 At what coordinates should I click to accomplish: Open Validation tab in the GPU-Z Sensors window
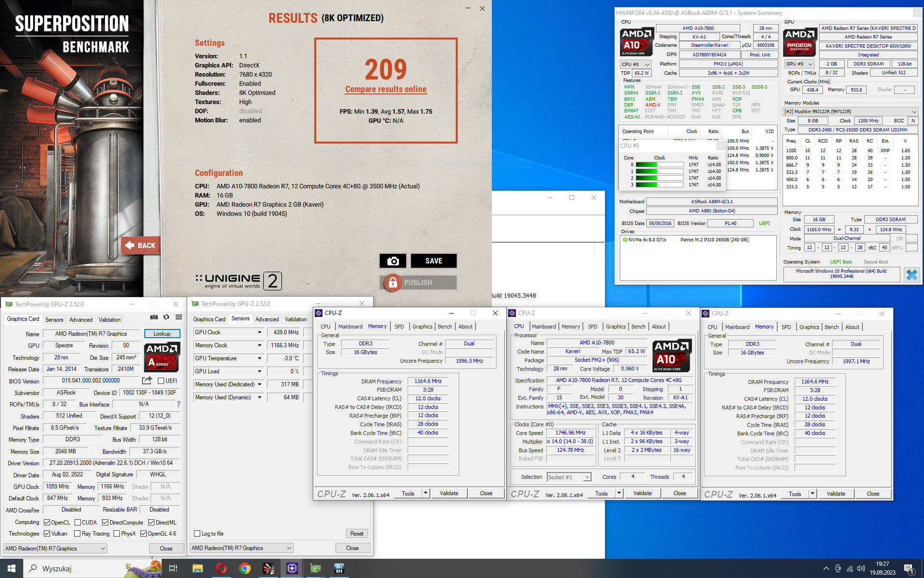[295, 319]
